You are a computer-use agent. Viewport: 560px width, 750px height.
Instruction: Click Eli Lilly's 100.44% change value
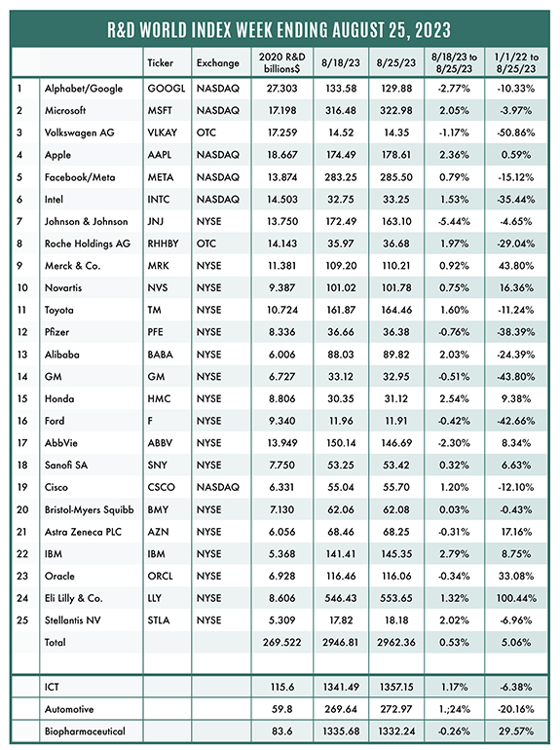coord(516,598)
